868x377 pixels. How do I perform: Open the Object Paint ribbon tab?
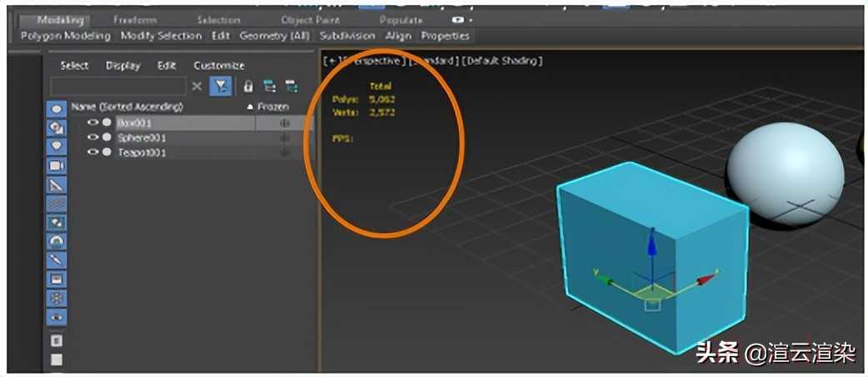(x=309, y=19)
